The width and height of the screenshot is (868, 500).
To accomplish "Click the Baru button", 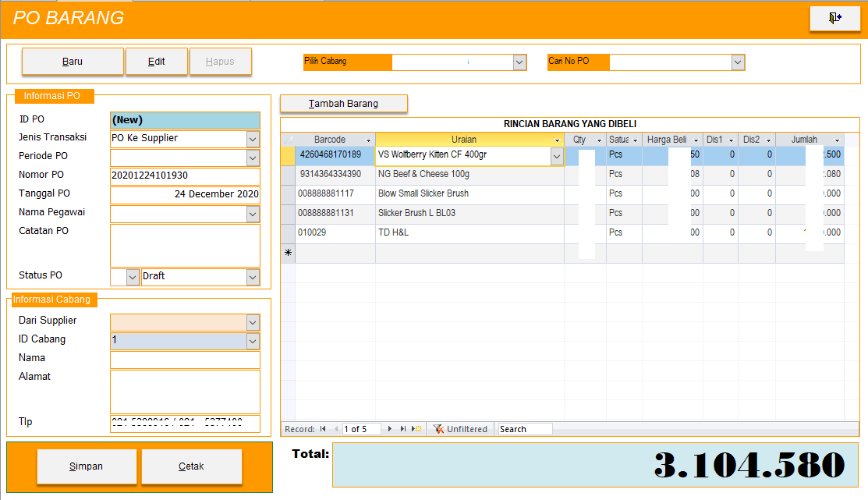I will point(73,62).
